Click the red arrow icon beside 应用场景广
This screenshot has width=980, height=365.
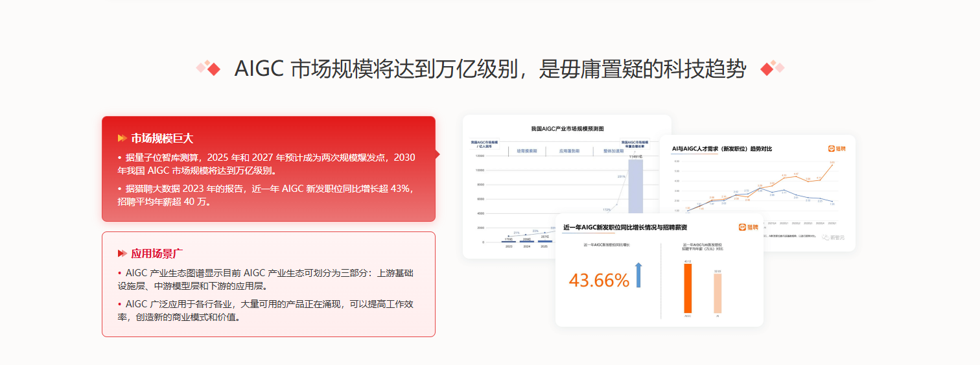(122, 253)
